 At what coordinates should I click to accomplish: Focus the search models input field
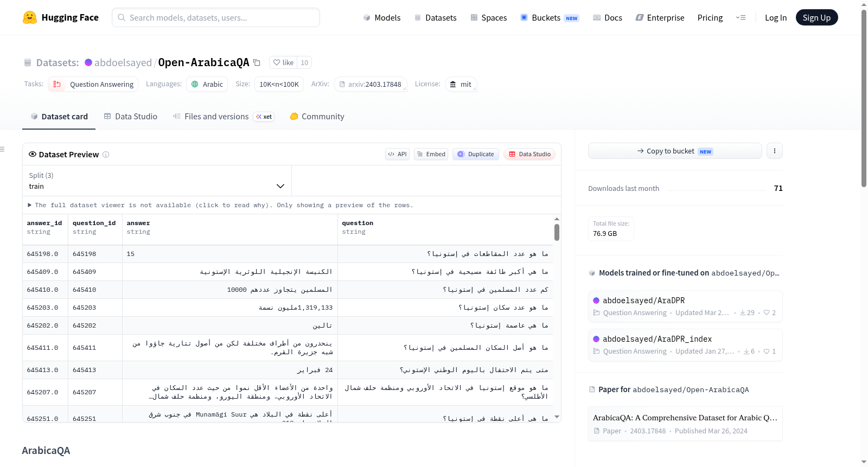click(216, 17)
